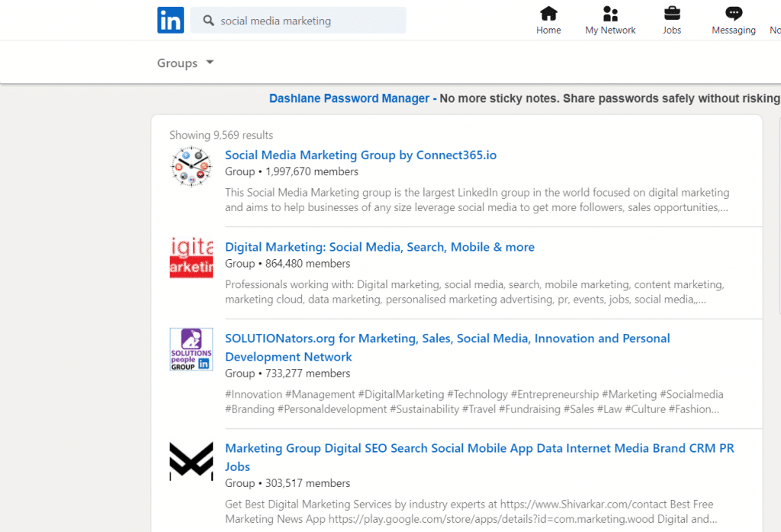Open SOLUTIONators.org group title link
This screenshot has width=781, height=532.
coord(447,338)
